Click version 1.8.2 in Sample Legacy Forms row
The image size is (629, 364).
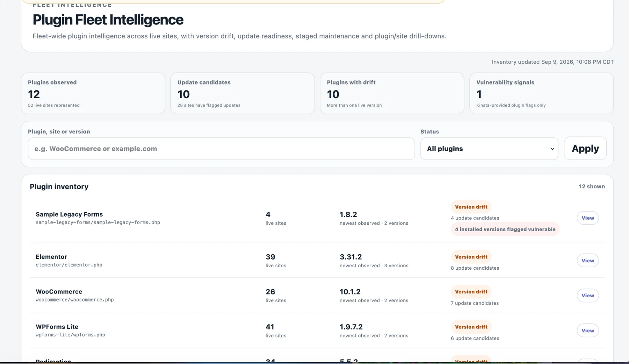tap(348, 214)
